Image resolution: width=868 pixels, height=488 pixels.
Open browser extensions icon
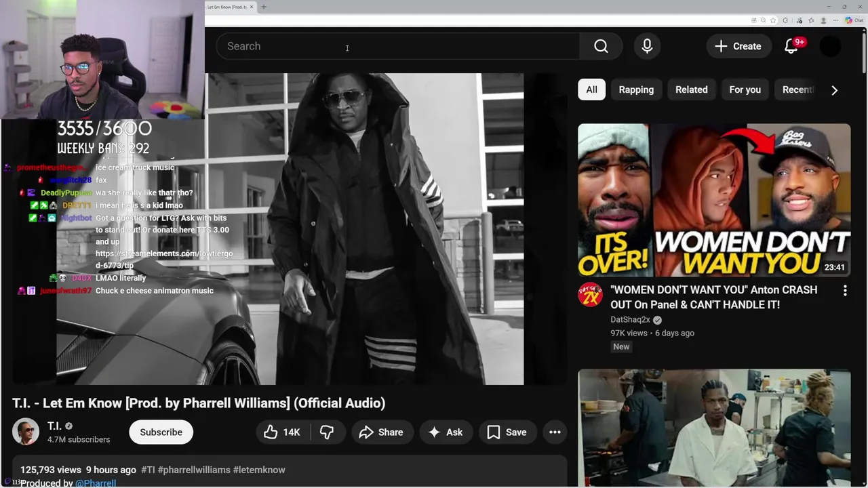pyautogui.click(x=785, y=20)
